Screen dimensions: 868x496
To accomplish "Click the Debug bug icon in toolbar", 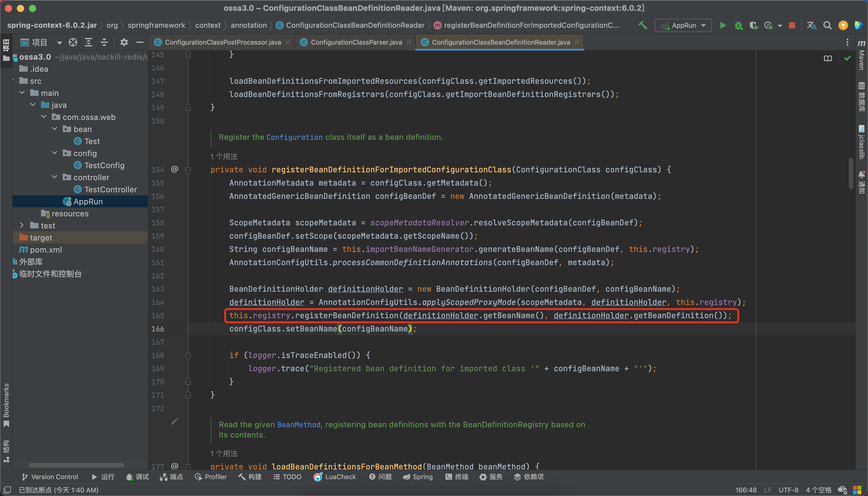I will (x=738, y=26).
